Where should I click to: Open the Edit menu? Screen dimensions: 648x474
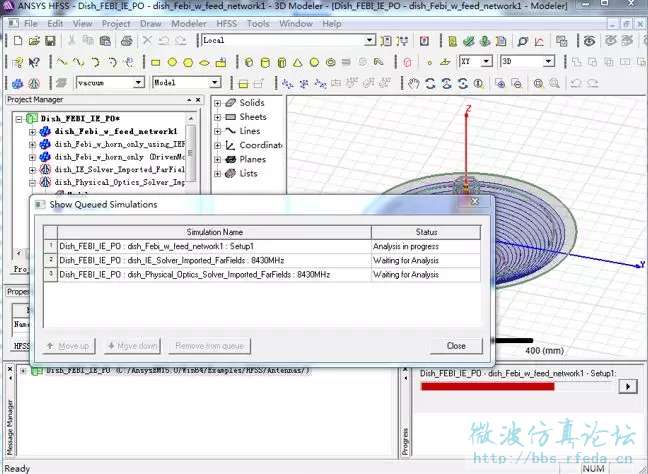pos(55,24)
